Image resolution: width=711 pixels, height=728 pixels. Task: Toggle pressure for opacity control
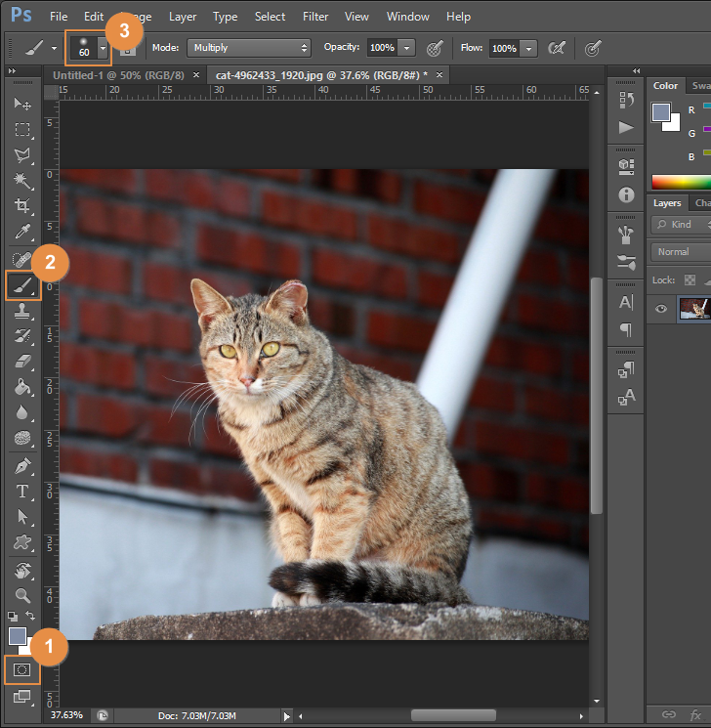pyautogui.click(x=435, y=48)
